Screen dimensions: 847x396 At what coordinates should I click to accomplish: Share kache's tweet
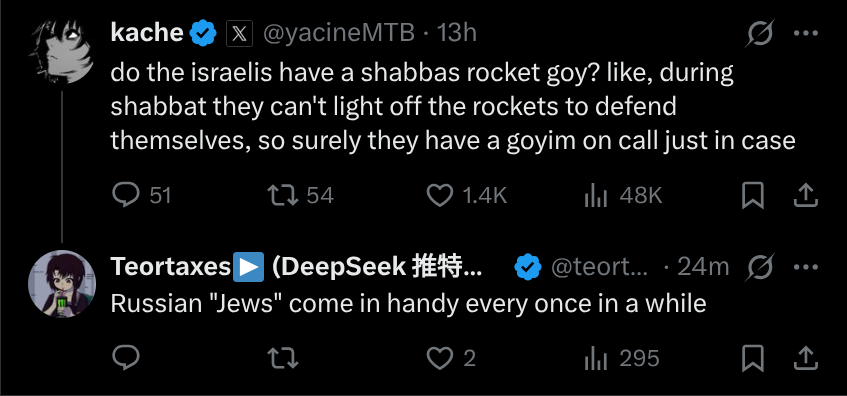(x=805, y=195)
